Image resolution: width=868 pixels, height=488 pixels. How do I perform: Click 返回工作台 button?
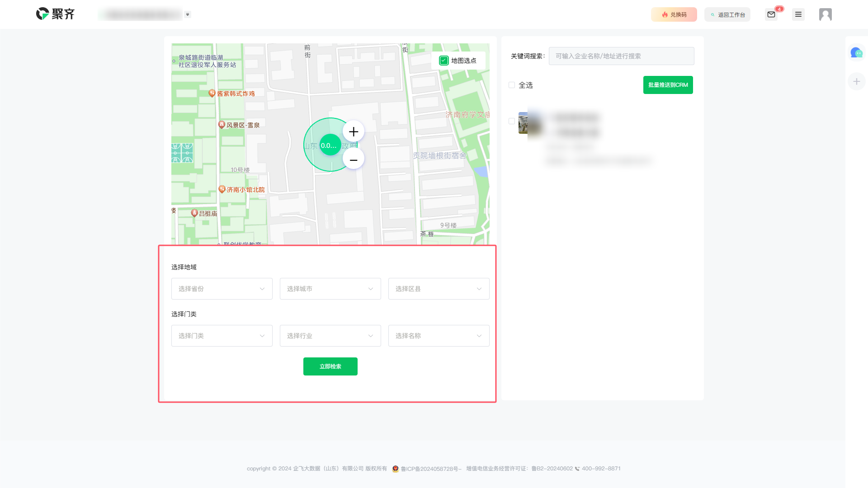(x=727, y=14)
